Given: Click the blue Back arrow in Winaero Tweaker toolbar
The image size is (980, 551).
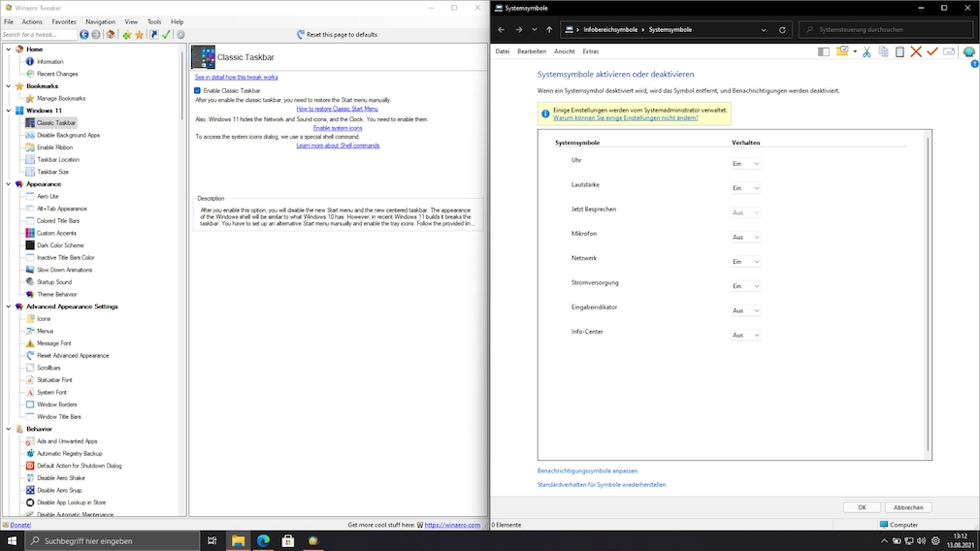Looking at the screenshot, I should [x=83, y=34].
